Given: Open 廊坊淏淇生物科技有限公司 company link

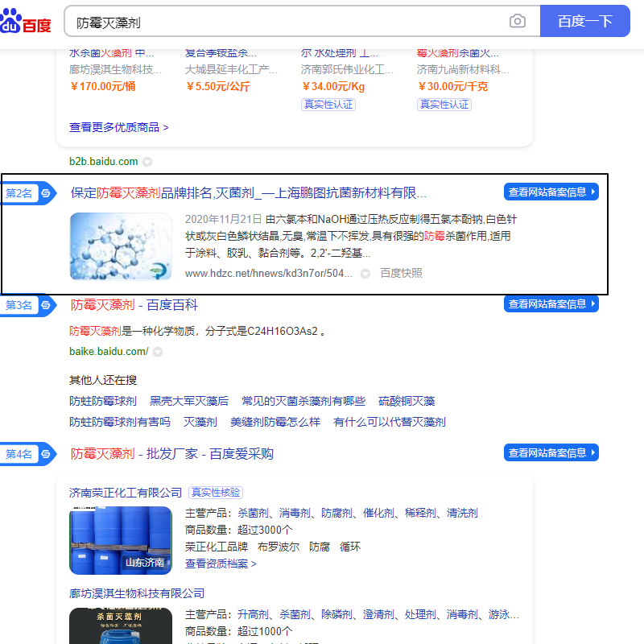Looking at the screenshot, I should tap(137, 593).
